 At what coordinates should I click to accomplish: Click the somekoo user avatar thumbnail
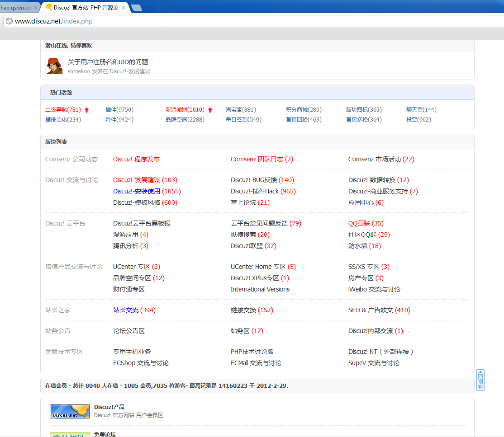[54, 66]
